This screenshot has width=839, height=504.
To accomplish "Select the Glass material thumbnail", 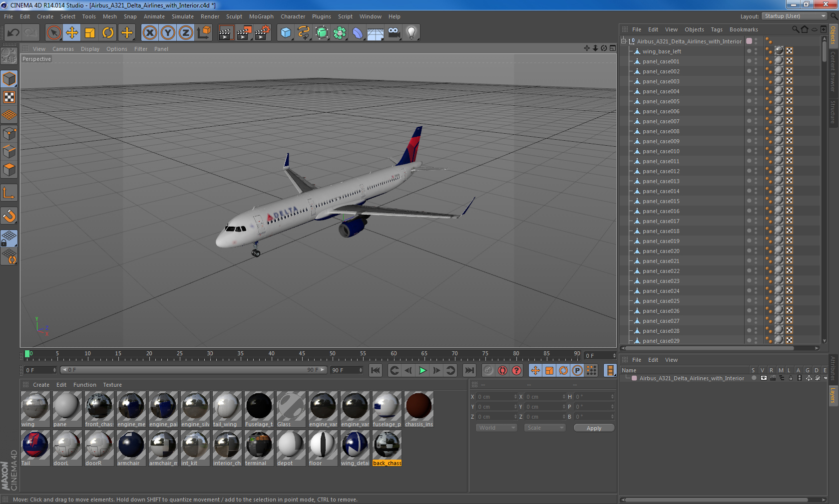I will (x=291, y=409).
